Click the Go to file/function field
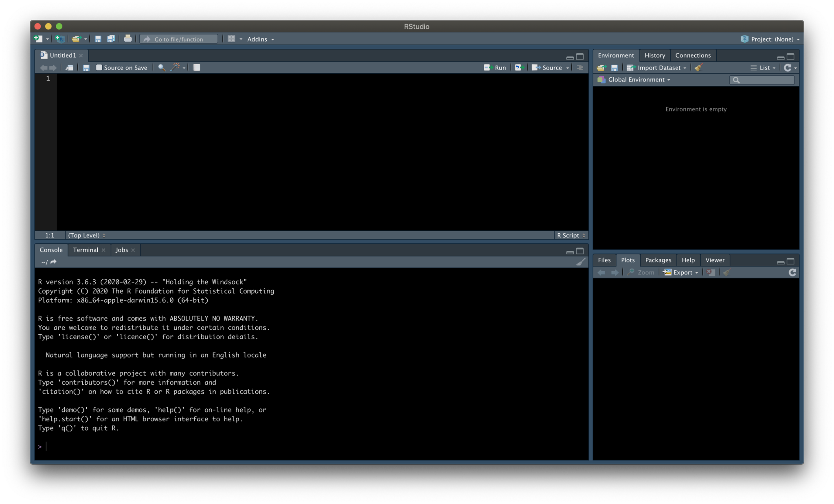This screenshot has width=834, height=504. pos(179,39)
